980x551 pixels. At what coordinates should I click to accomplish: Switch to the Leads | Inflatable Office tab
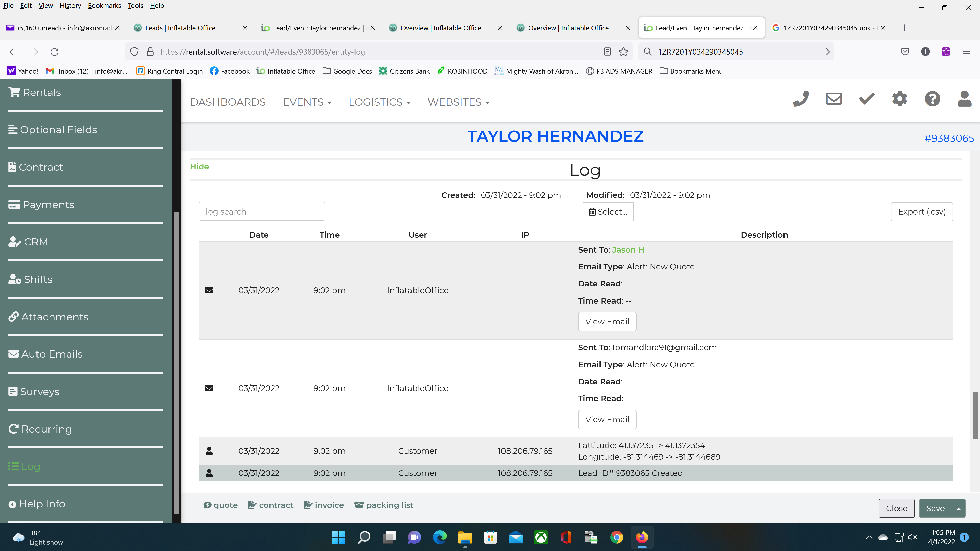tap(181, 28)
